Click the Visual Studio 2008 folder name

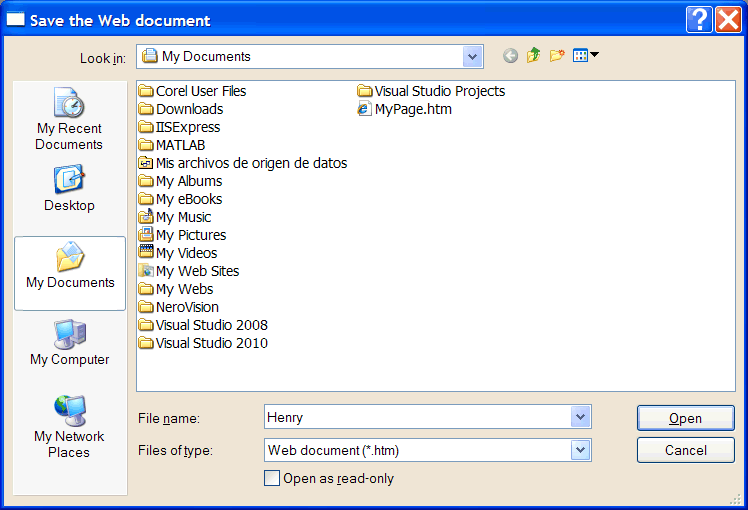point(212,325)
